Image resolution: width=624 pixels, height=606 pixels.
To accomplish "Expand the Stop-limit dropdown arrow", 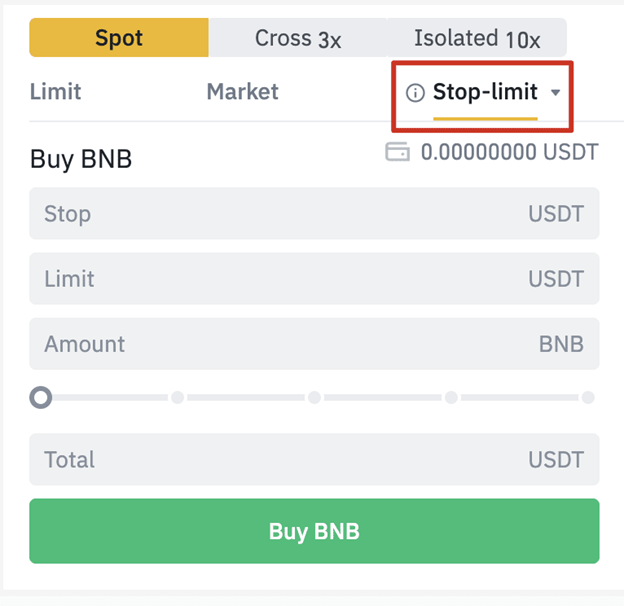I will pos(555,93).
